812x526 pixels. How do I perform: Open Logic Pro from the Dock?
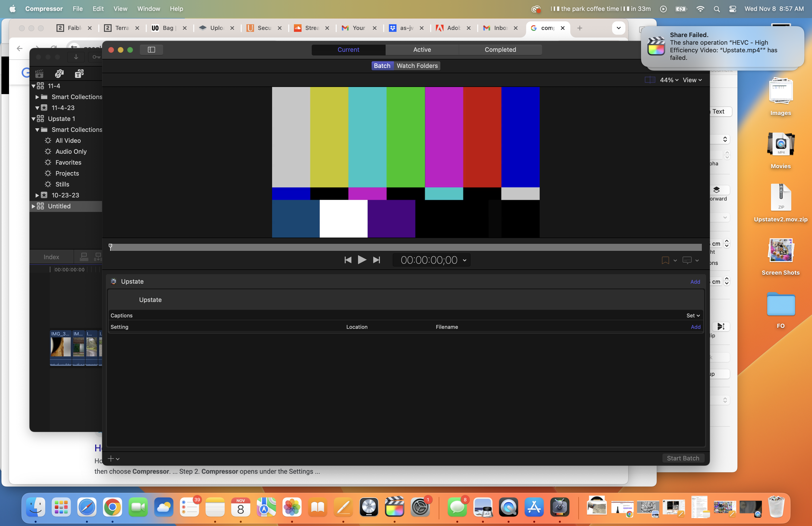pos(369,507)
